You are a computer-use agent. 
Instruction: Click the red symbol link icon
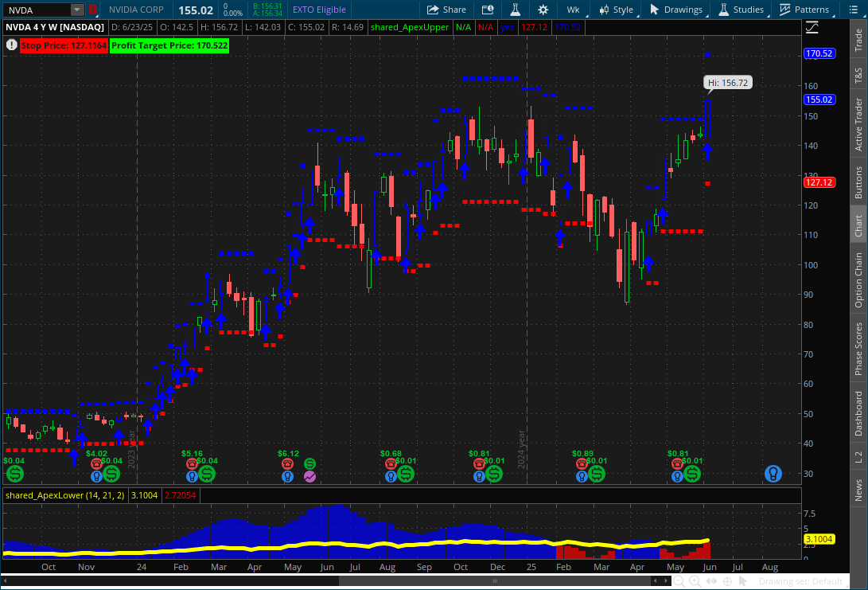pos(93,10)
